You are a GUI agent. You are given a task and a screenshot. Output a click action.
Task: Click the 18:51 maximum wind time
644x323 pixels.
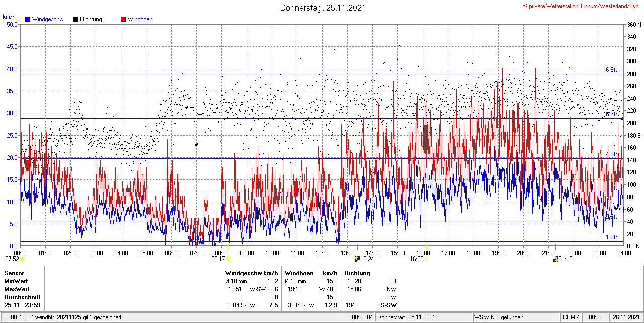click(x=235, y=289)
